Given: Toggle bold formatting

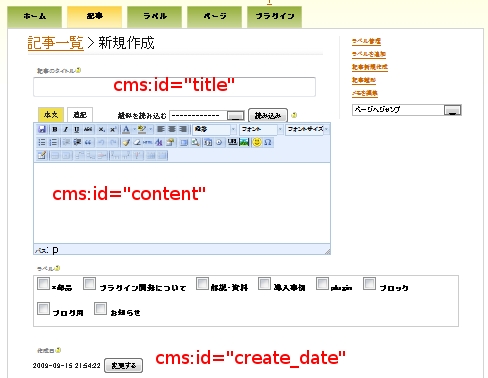Looking at the screenshot, I should (x=55, y=129).
